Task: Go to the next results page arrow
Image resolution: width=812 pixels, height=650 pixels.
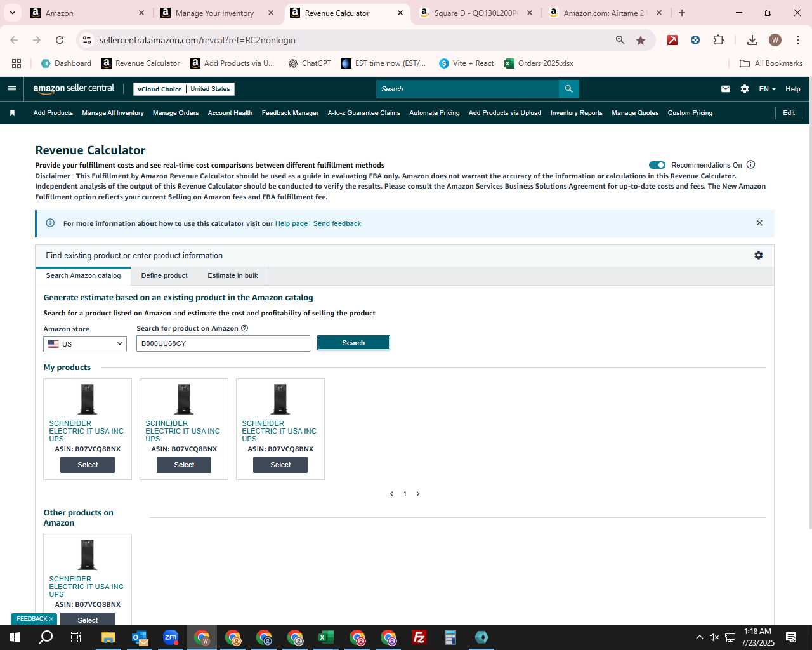Action: pyautogui.click(x=418, y=494)
